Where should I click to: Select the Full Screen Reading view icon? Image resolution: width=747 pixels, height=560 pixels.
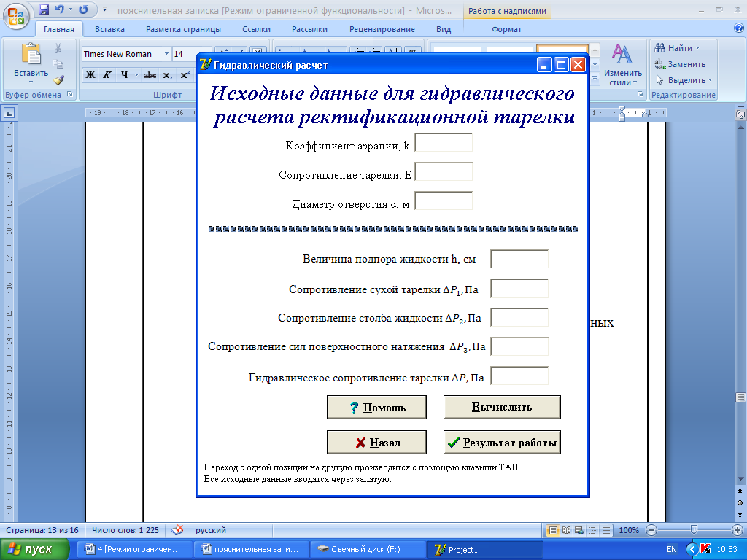(x=566, y=530)
